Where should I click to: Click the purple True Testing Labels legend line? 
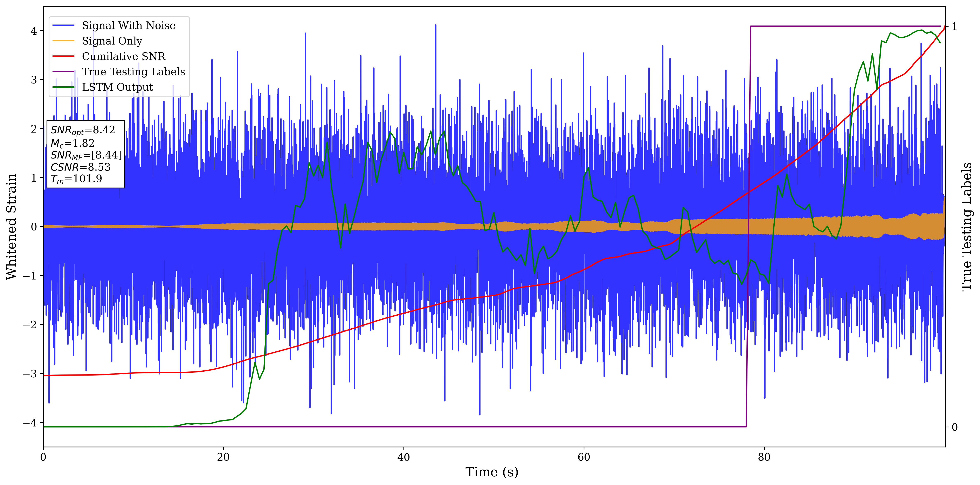[63, 72]
